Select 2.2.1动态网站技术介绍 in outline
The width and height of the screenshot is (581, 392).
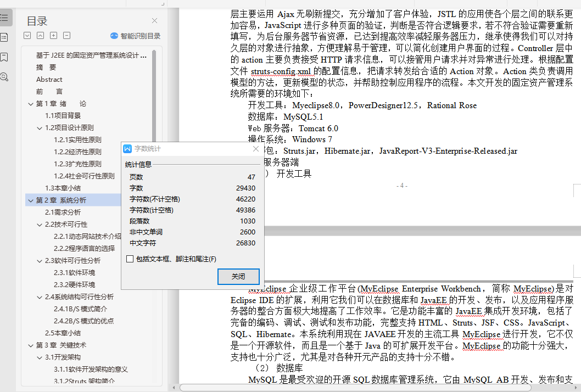tap(87, 237)
